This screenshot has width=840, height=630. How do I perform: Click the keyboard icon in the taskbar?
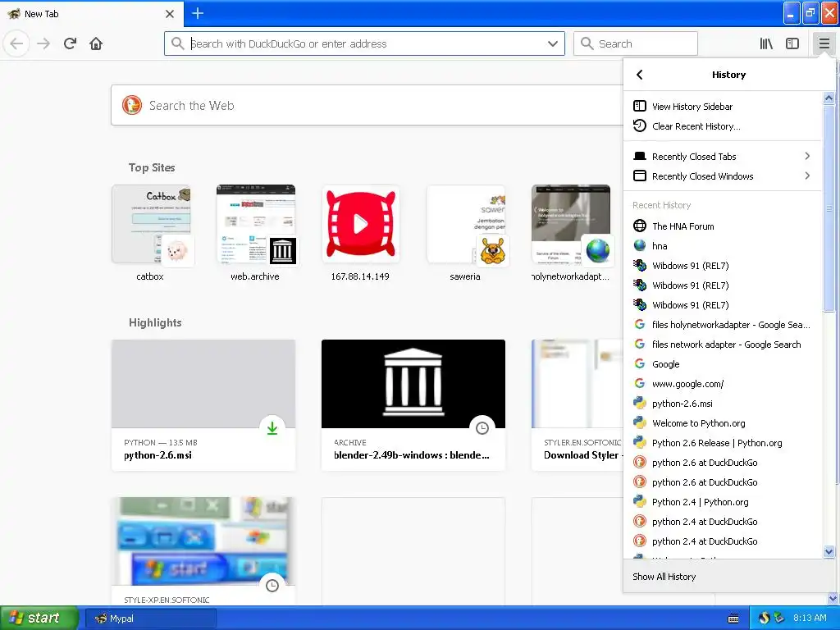[733, 619]
